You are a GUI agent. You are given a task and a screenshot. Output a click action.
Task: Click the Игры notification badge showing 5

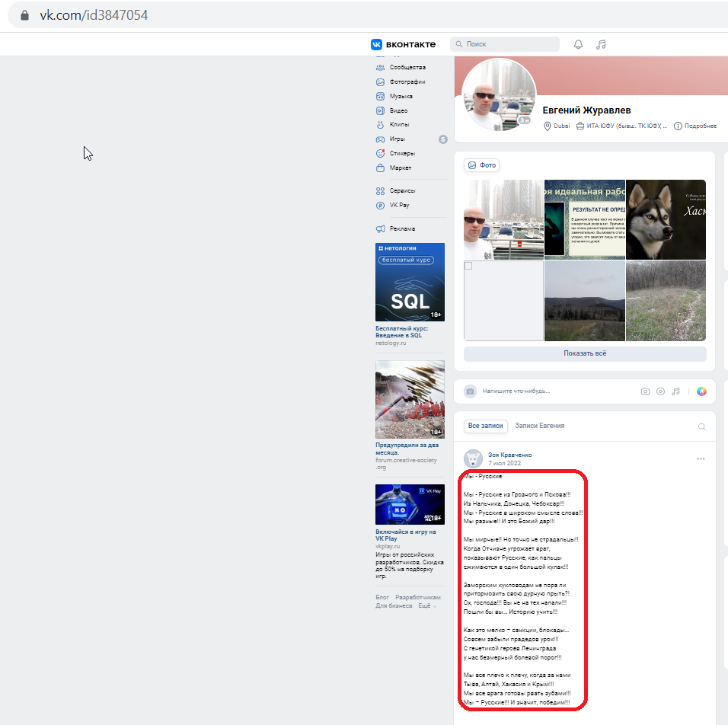coord(443,139)
